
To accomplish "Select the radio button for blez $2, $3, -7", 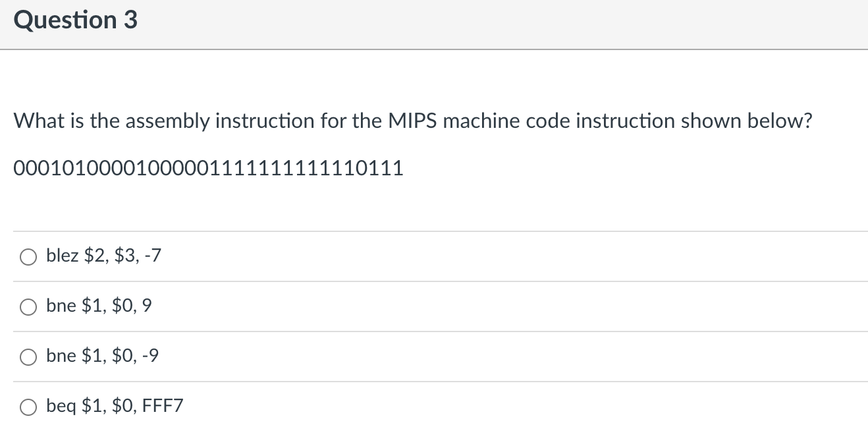I will (x=28, y=257).
